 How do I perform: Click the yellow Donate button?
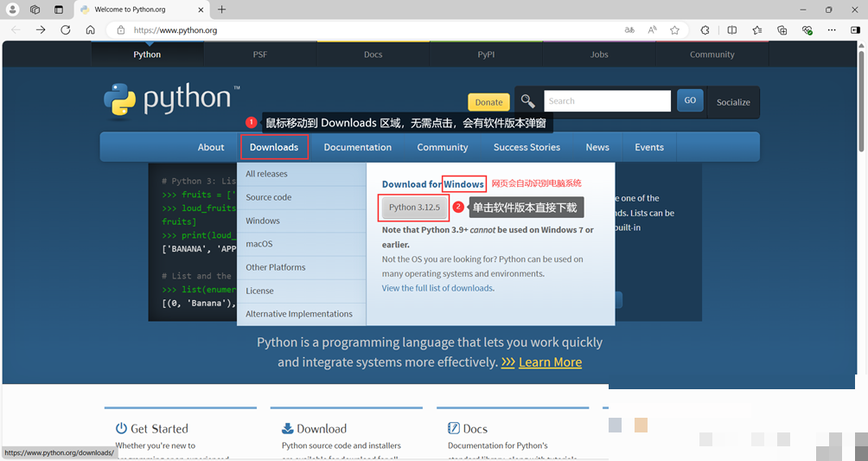488,102
